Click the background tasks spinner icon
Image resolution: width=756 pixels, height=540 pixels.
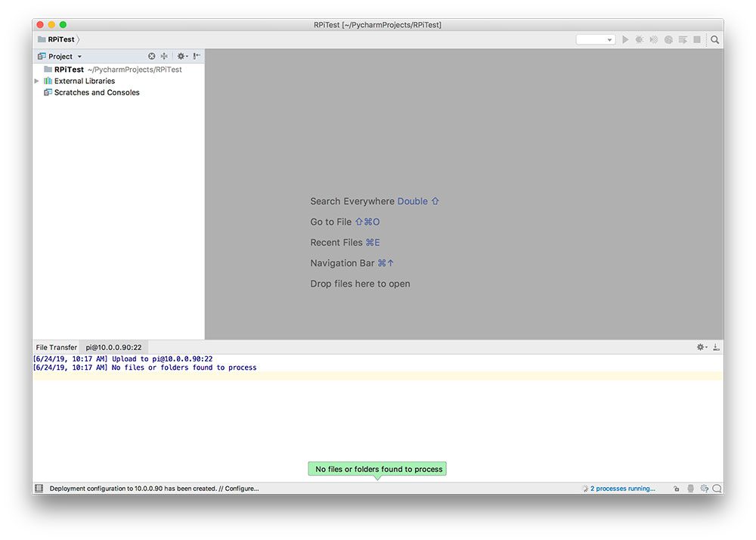click(585, 489)
